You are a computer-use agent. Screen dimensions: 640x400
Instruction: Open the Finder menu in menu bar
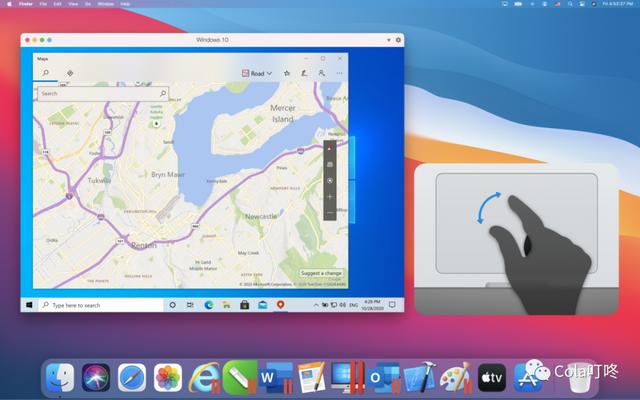[x=26, y=4]
